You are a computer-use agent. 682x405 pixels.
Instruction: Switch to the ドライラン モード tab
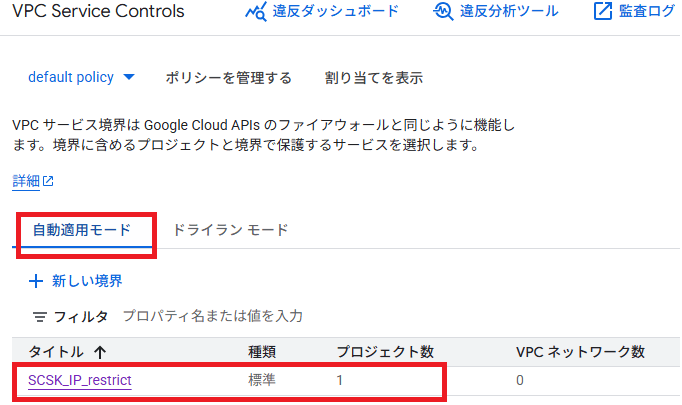[x=230, y=230]
